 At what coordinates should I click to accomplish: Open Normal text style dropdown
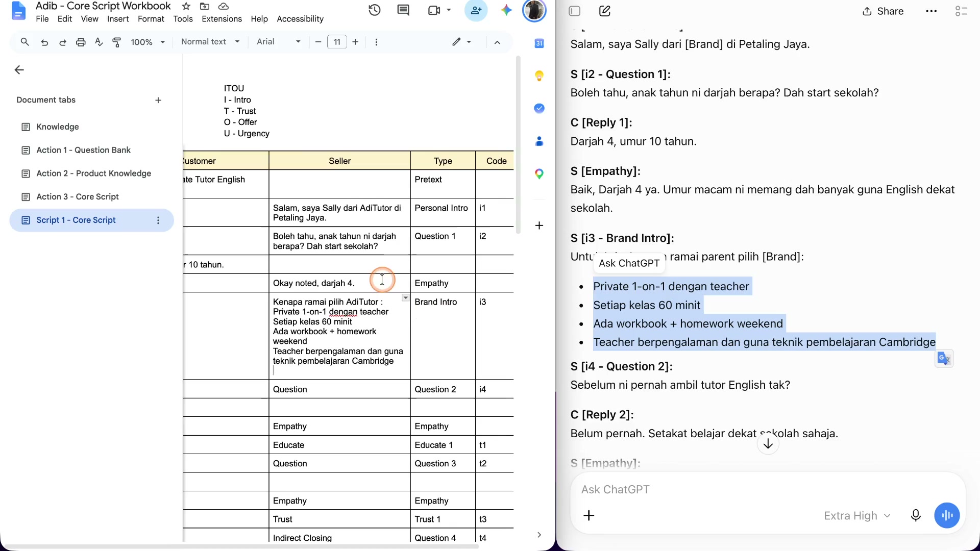pos(210,42)
